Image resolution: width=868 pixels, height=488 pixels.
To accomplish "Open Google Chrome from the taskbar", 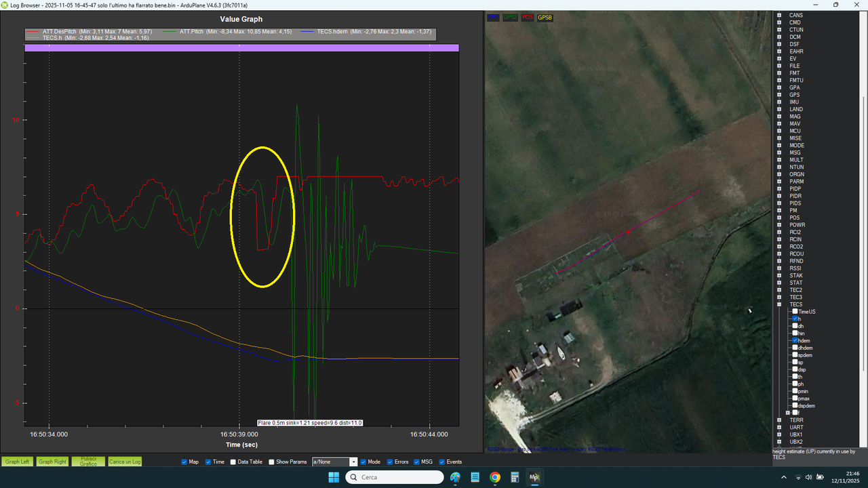I will click(495, 477).
